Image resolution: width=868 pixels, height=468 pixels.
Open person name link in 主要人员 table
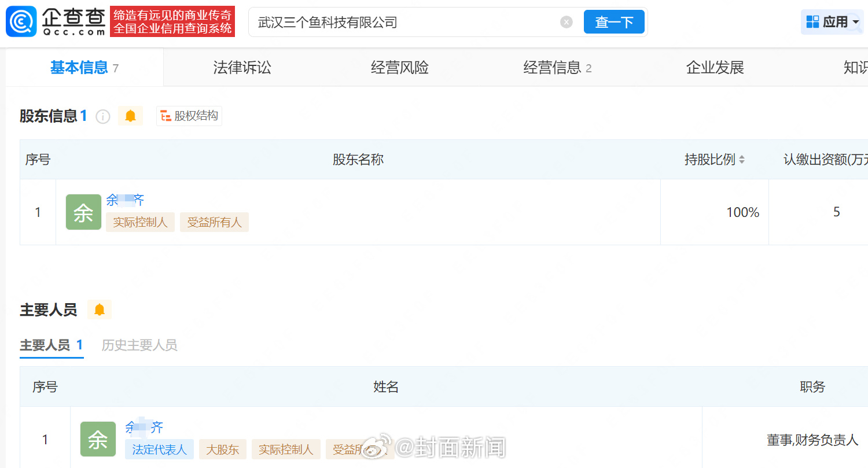(144, 428)
